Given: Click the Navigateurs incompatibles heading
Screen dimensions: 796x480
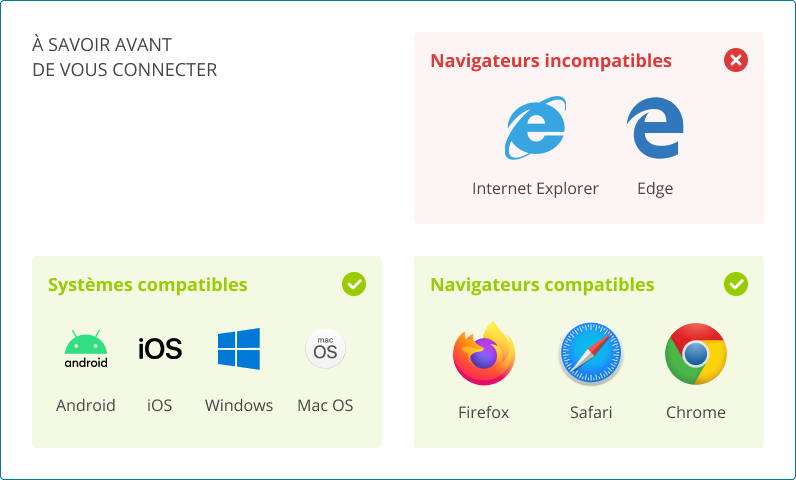Looking at the screenshot, I should point(551,61).
